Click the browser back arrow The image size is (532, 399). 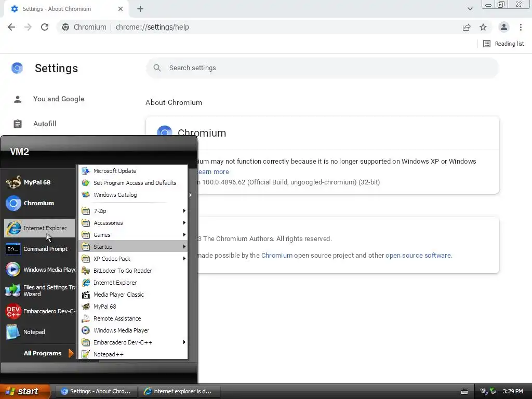(x=11, y=27)
